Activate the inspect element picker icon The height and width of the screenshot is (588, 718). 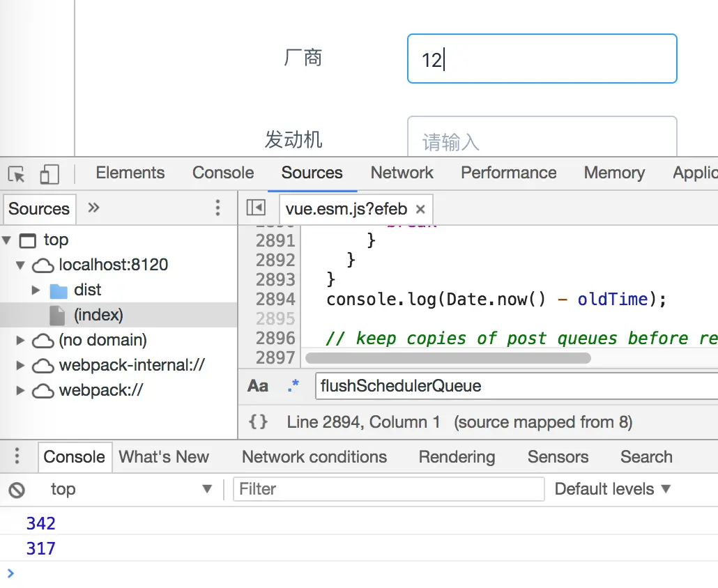pos(17,174)
